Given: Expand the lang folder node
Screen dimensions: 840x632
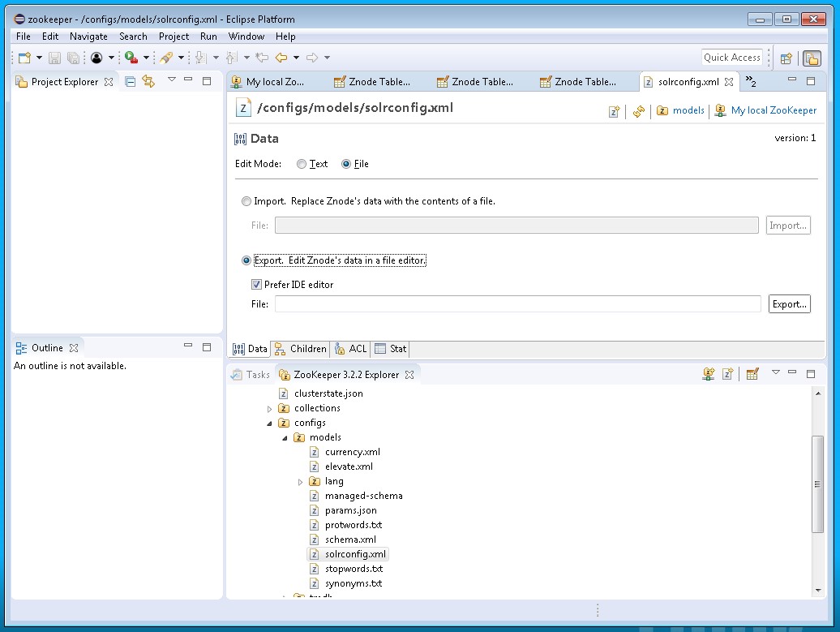Looking at the screenshot, I should tap(301, 482).
